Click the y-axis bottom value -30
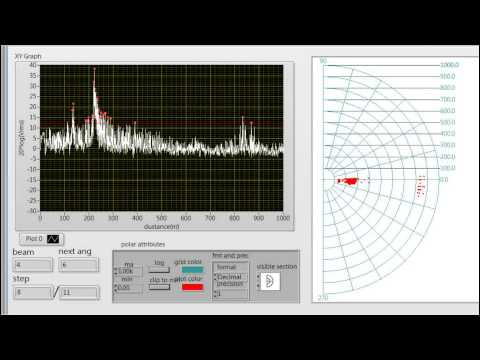This screenshot has height=360, width=480. [x=32, y=211]
